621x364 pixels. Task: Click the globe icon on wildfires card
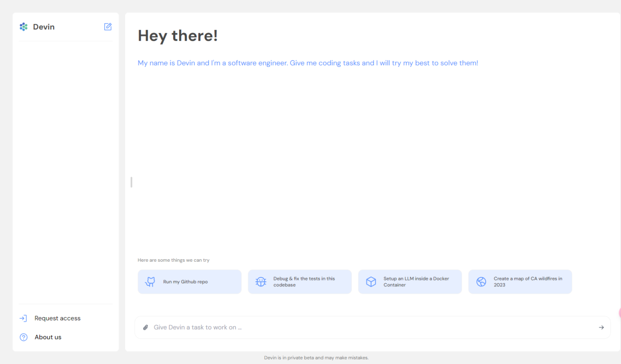coord(481,282)
